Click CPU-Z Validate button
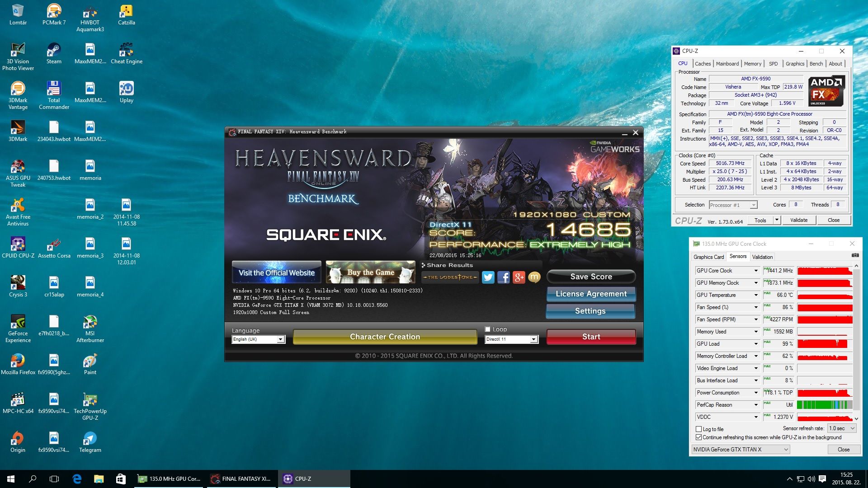The image size is (868, 488). (x=798, y=220)
